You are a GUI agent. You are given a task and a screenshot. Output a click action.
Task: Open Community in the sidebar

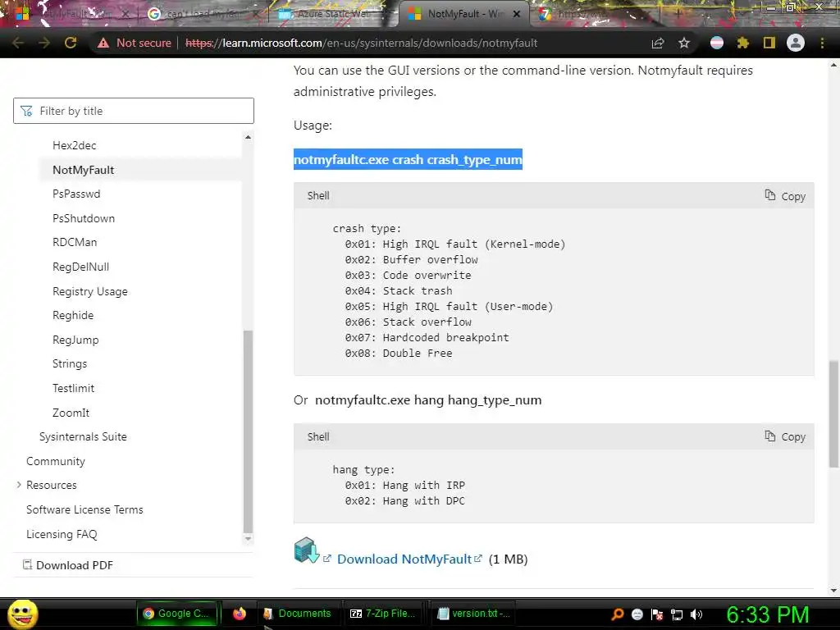56,461
